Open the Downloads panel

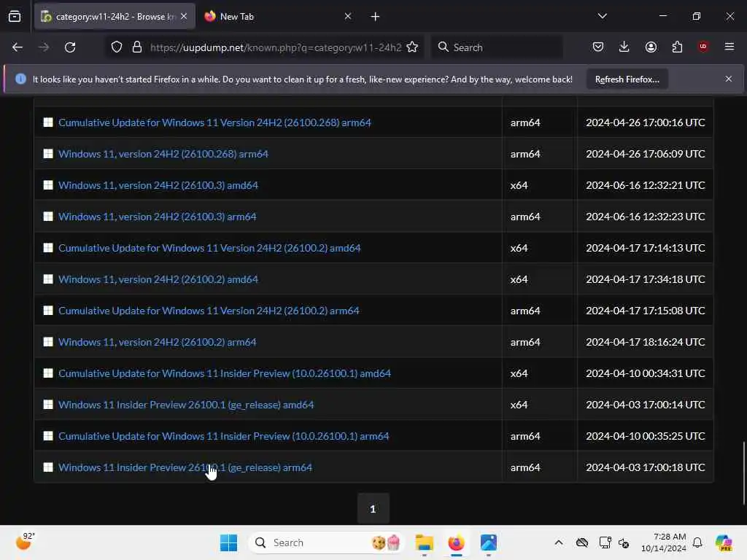coord(624,47)
